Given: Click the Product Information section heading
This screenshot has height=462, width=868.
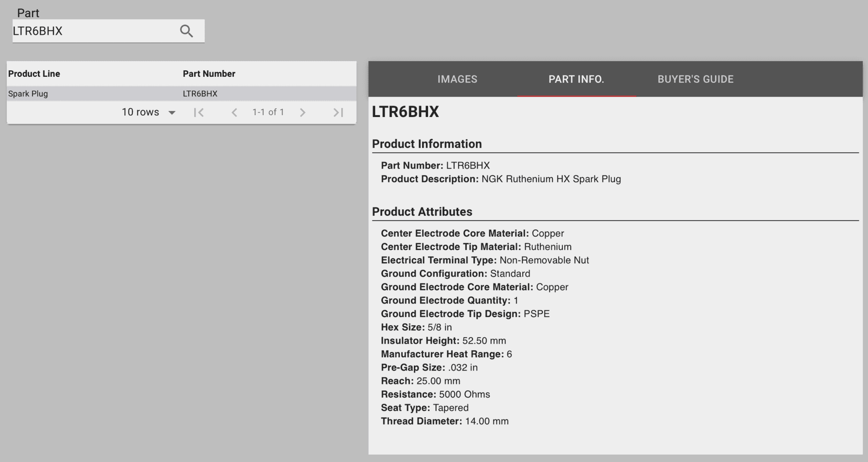Looking at the screenshot, I should coord(427,144).
